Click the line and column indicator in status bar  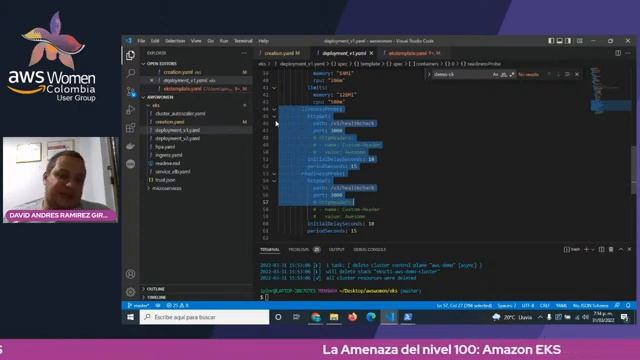pos(464,305)
